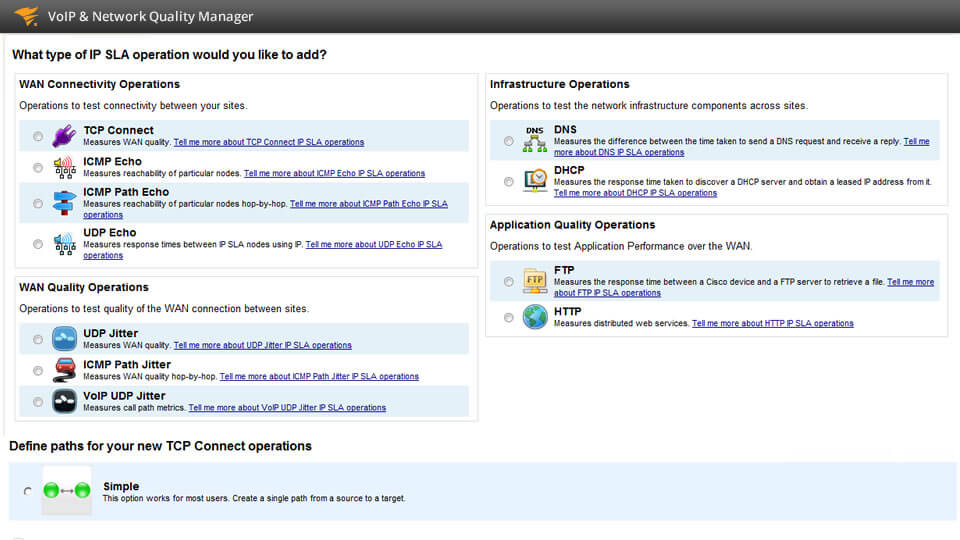
Task: Select the UDP Jitter radio button
Action: pyautogui.click(x=38, y=339)
